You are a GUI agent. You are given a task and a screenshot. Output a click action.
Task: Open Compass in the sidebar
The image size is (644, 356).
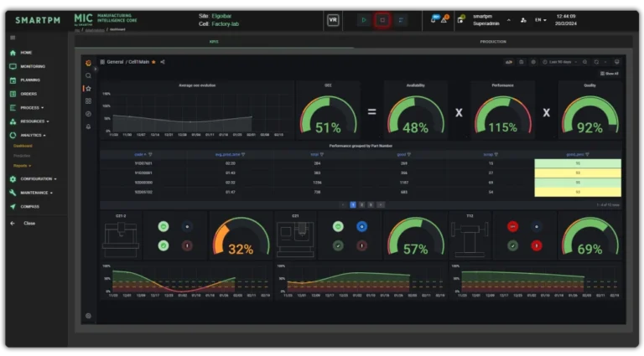click(24, 207)
